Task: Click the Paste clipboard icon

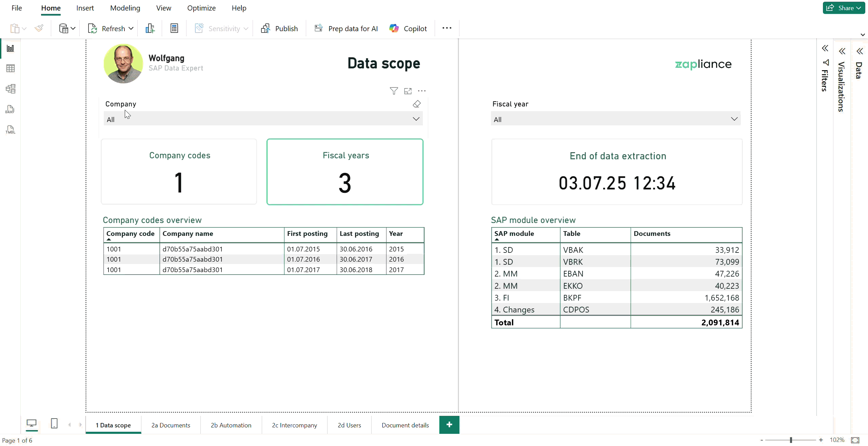Action: (x=15, y=28)
